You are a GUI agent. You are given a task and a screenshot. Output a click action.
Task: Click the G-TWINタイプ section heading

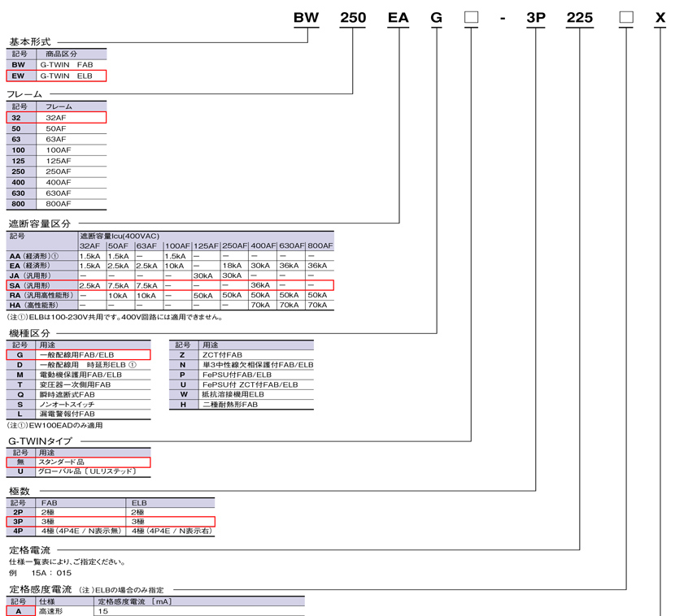click(41, 441)
